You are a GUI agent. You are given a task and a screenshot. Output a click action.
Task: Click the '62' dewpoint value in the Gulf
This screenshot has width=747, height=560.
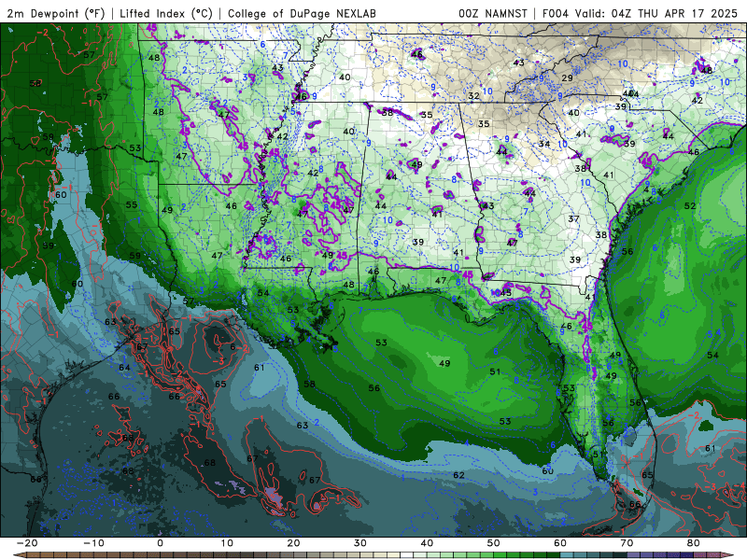point(458,475)
